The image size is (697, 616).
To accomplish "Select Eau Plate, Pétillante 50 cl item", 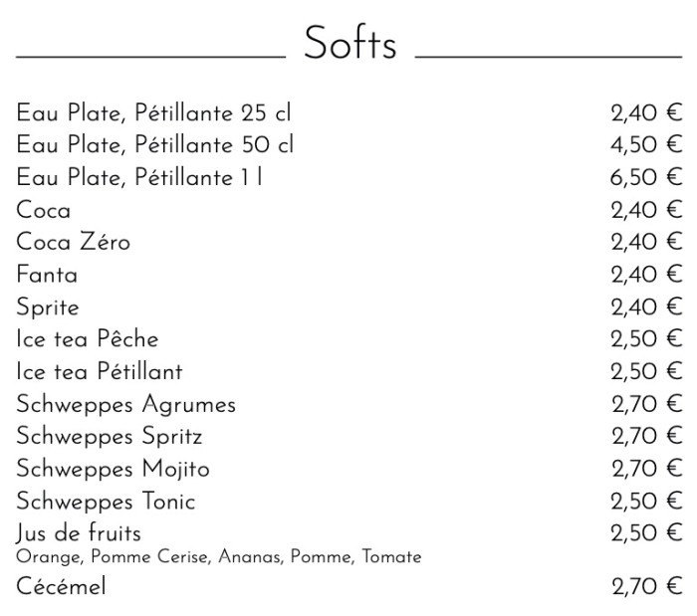I will click(x=154, y=145).
